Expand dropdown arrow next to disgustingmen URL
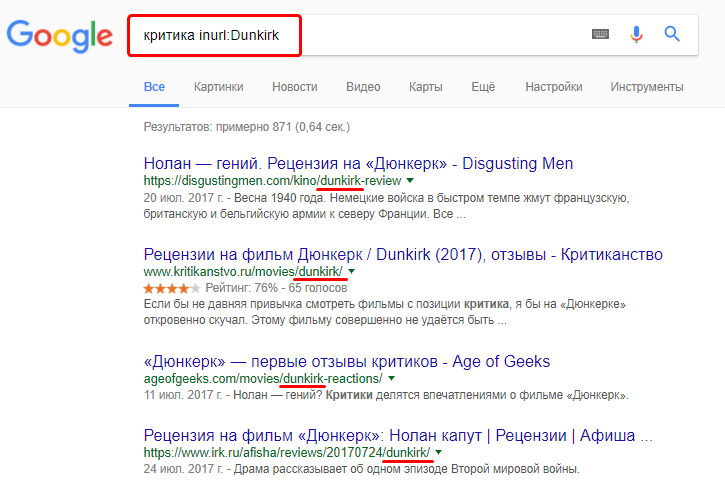The image size is (725, 496). (410, 180)
